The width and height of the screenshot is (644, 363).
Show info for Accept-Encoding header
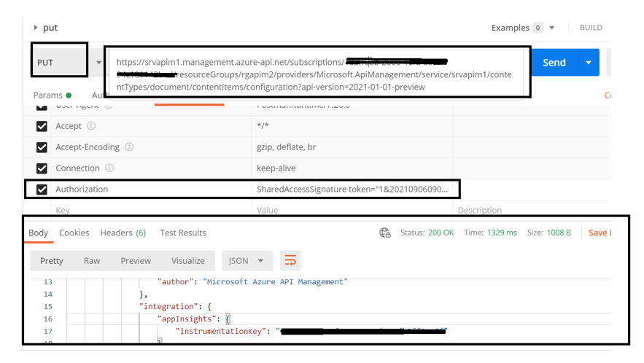(129, 147)
